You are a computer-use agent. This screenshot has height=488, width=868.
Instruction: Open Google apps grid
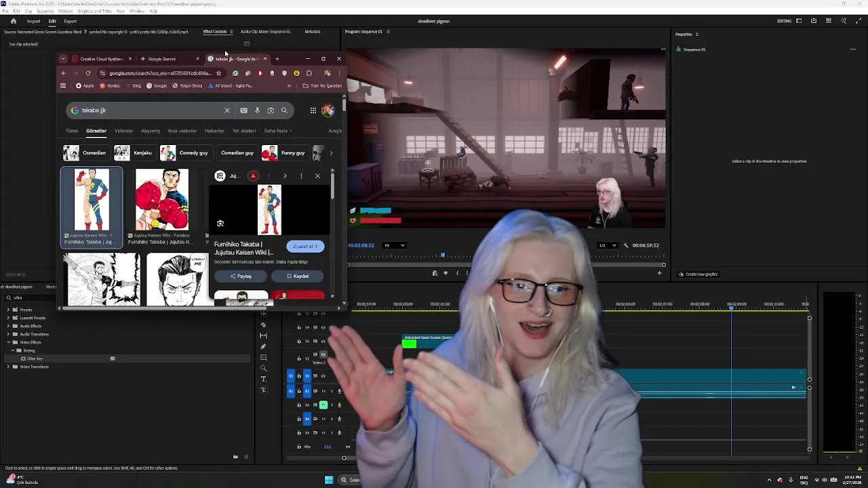(313, 110)
